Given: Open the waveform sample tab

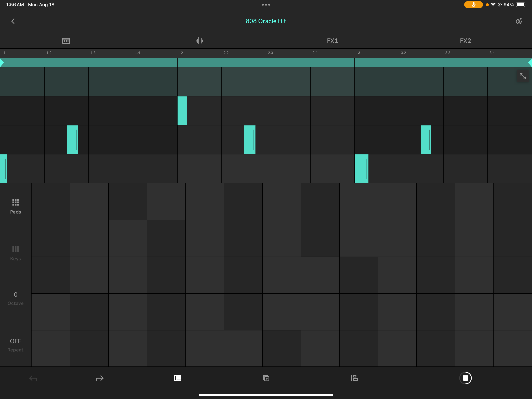Looking at the screenshot, I should (199, 41).
